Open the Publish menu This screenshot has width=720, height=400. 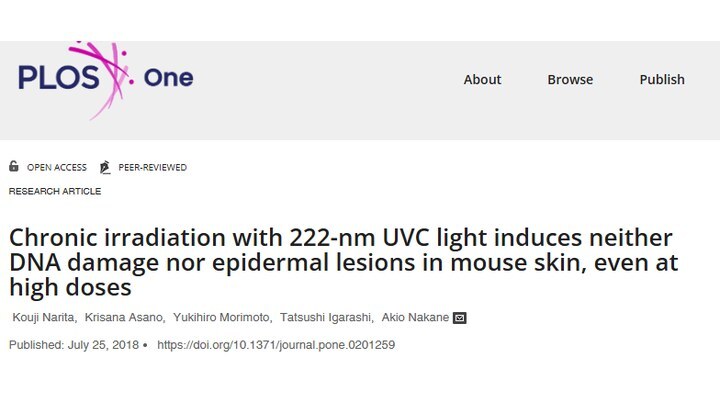[662, 79]
